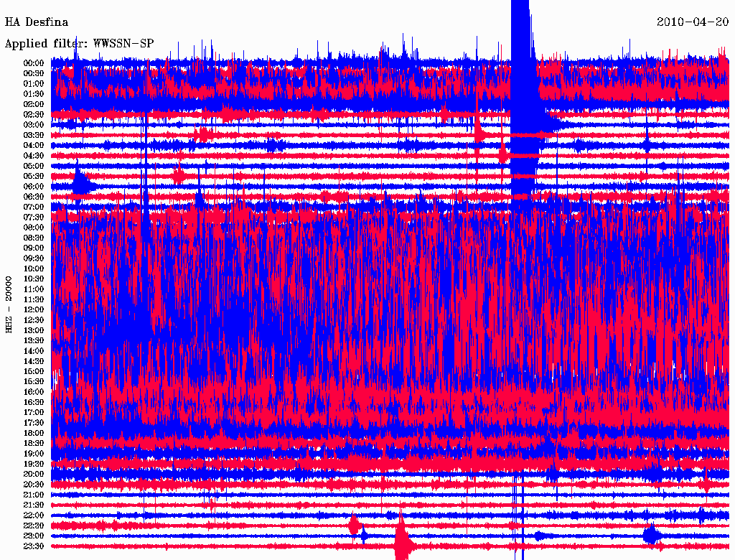This screenshot has width=735, height=560.
Task: Select the 05:00 time label
Action: tap(33, 166)
